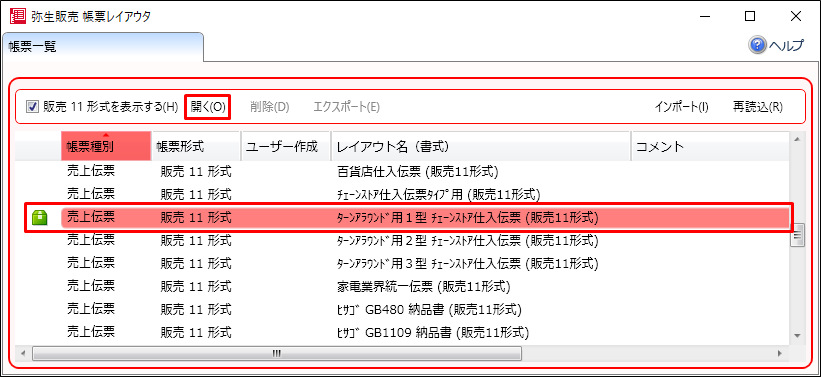Minimize the 帳票レイアウタ window

pos(704,16)
